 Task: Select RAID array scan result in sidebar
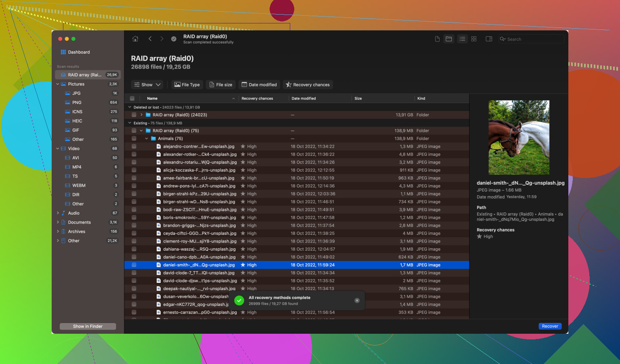(88, 75)
